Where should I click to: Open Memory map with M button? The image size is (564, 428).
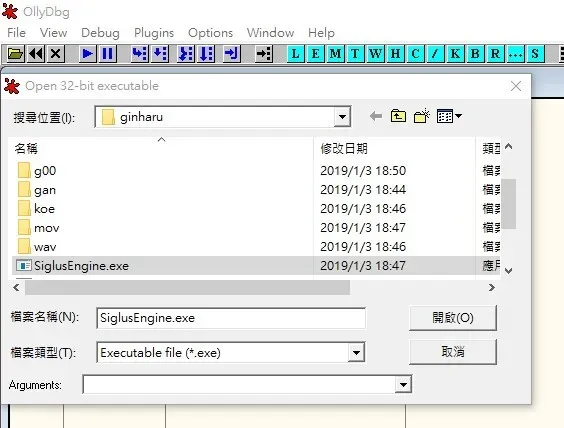click(x=335, y=54)
